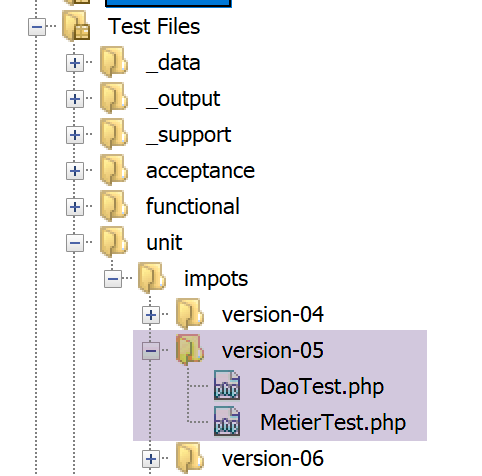Image resolution: width=482 pixels, height=476 pixels.
Task: Expand the version-06 folder
Action: click(151, 459)
